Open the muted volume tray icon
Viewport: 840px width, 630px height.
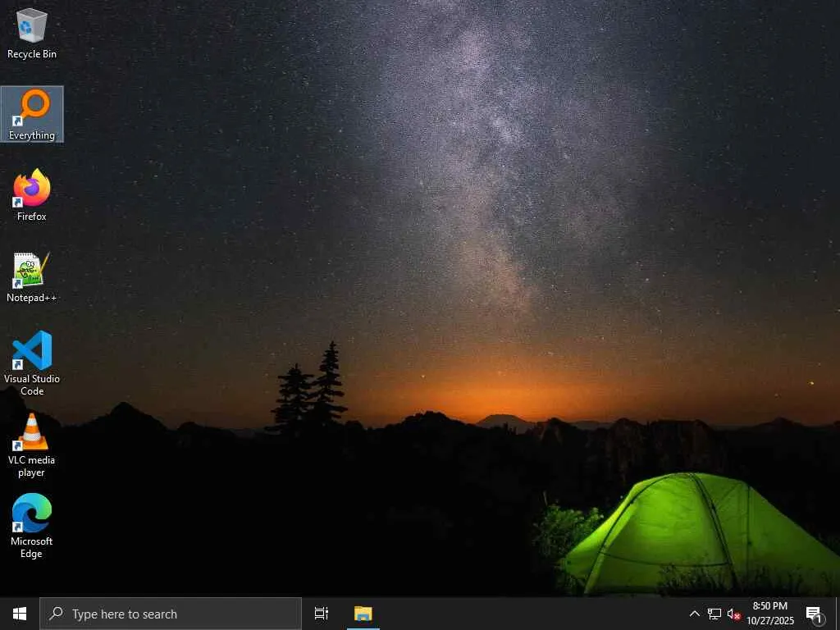pos(733,614)
